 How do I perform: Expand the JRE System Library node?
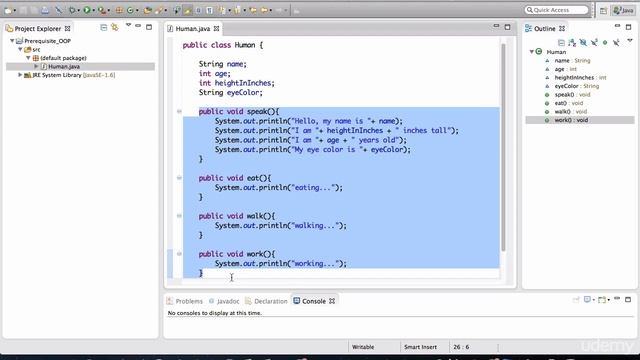(x=20, y=75)
